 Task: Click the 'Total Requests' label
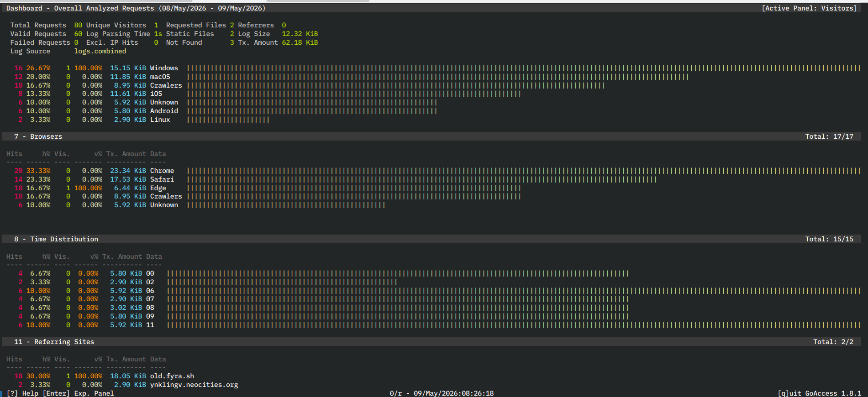point(38,25)
